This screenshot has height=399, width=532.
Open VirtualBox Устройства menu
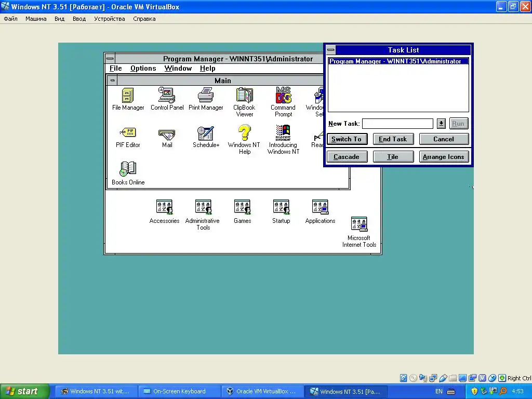point(109,19)
